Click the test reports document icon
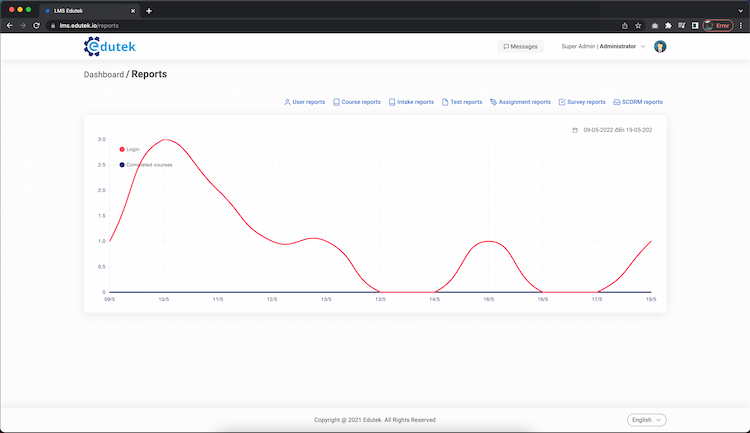Screen dimensions: 750x433 446,102
